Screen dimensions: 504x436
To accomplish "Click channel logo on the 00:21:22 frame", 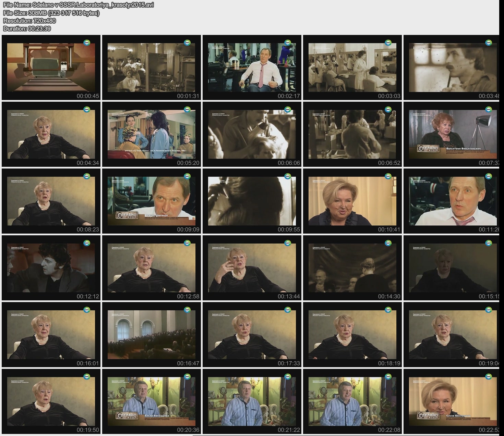I will click(288, 377).
